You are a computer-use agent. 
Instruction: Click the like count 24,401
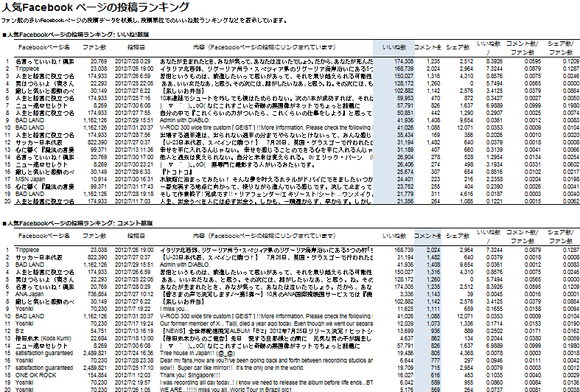(x=405, y=179)
